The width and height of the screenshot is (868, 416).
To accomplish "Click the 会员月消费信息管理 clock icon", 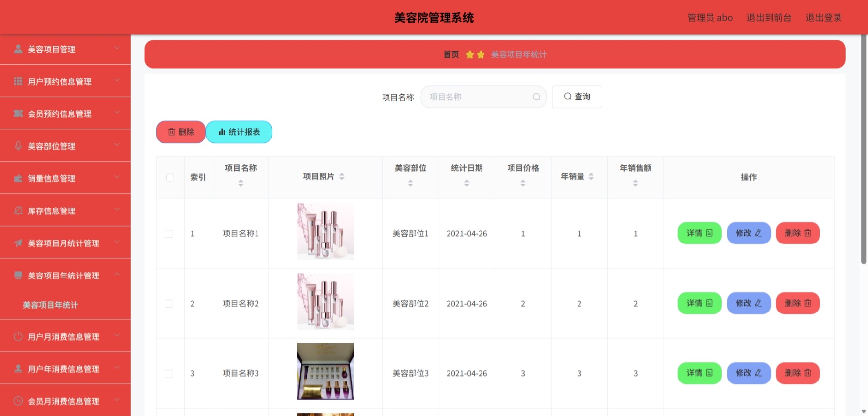I will click(18, 401).
